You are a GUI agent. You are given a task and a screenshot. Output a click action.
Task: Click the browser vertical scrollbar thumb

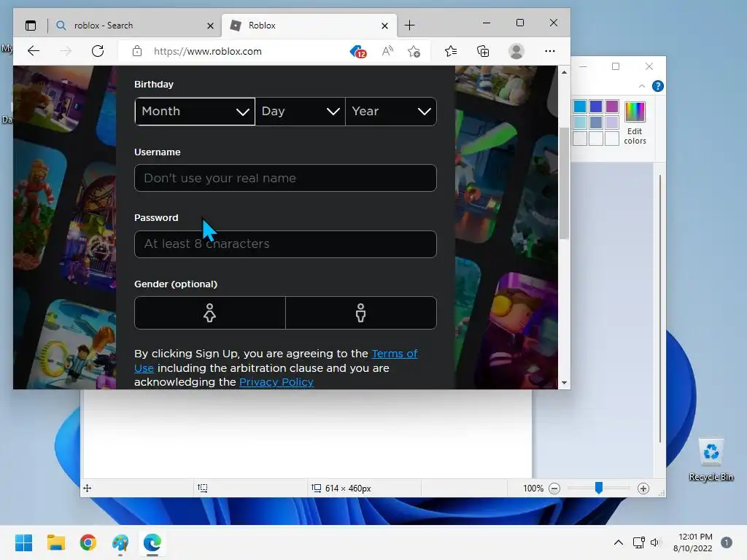(564, 183)
